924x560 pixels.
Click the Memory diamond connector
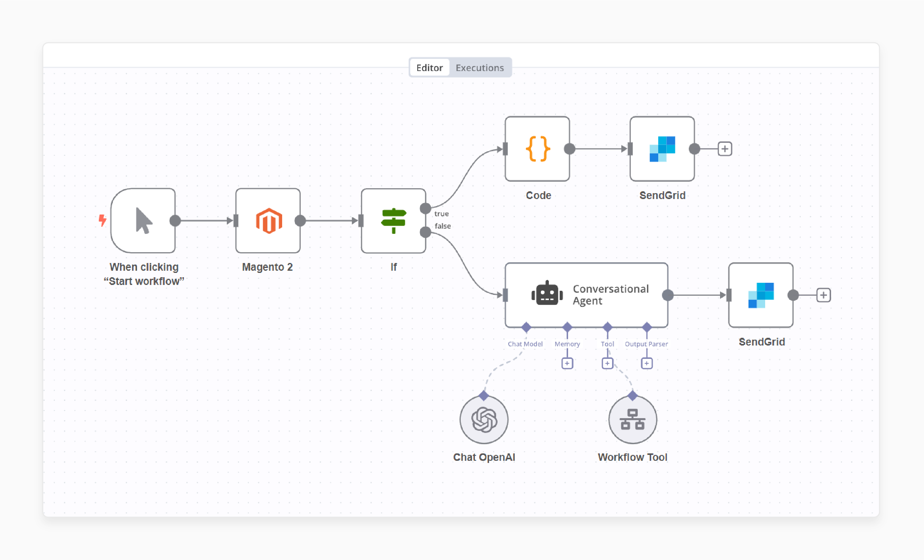point(567,327)
